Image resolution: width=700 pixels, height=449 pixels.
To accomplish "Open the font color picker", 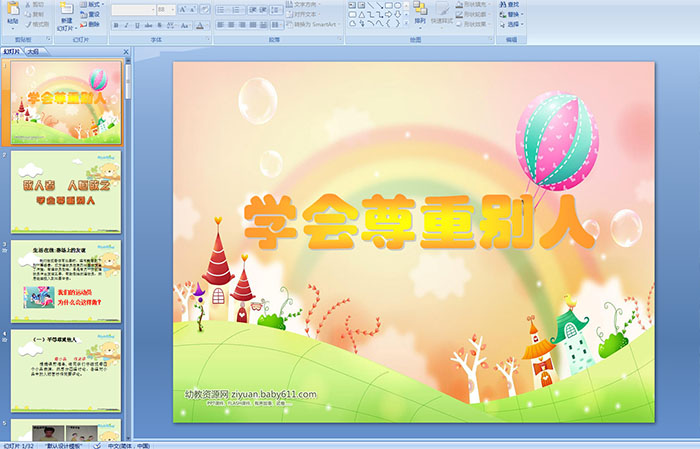I will 201,25.
